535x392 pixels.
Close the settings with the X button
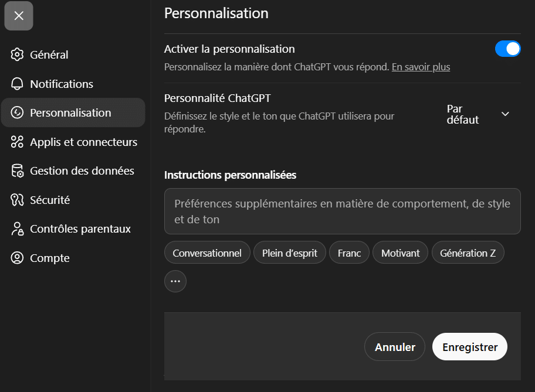point(19,16)
